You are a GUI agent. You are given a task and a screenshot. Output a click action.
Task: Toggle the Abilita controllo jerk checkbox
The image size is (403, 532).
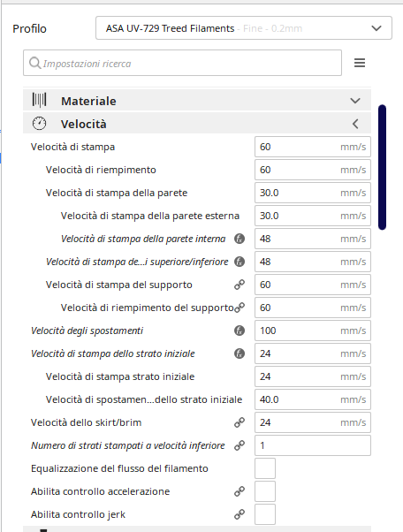tap(265, 514)
